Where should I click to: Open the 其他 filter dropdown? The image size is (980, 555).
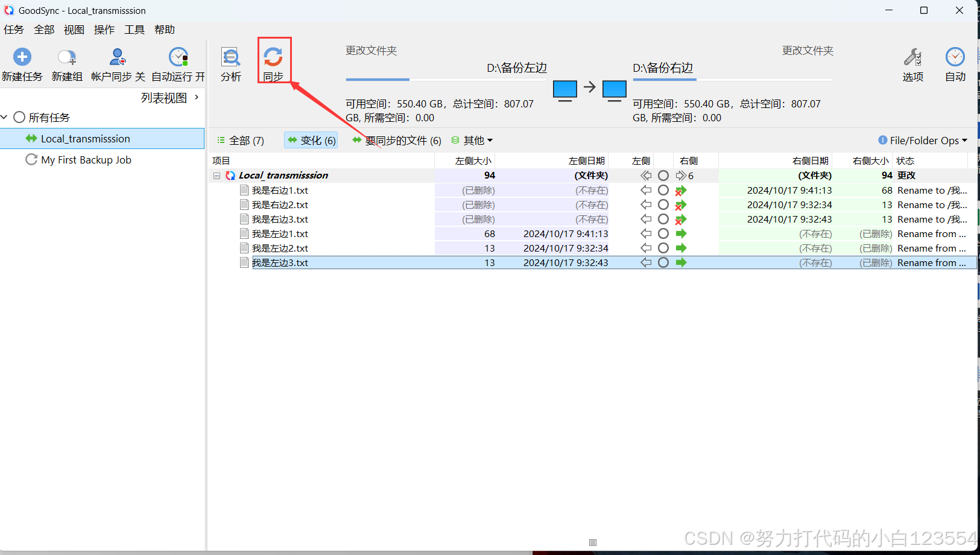coord(472,141)
